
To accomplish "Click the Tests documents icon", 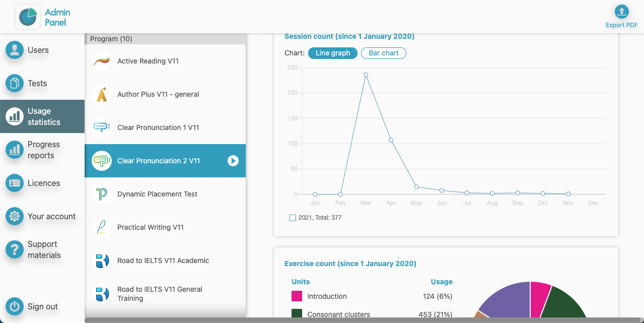I will click(15, 83).
